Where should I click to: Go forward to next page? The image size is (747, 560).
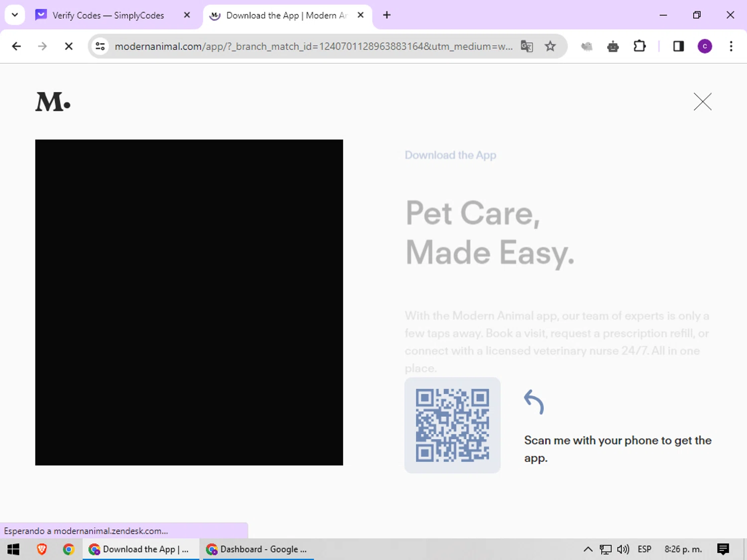coord(42,46)
